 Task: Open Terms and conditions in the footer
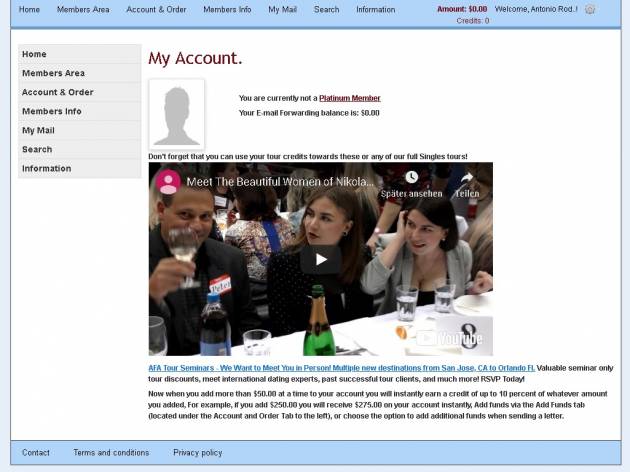pos(111,453)
